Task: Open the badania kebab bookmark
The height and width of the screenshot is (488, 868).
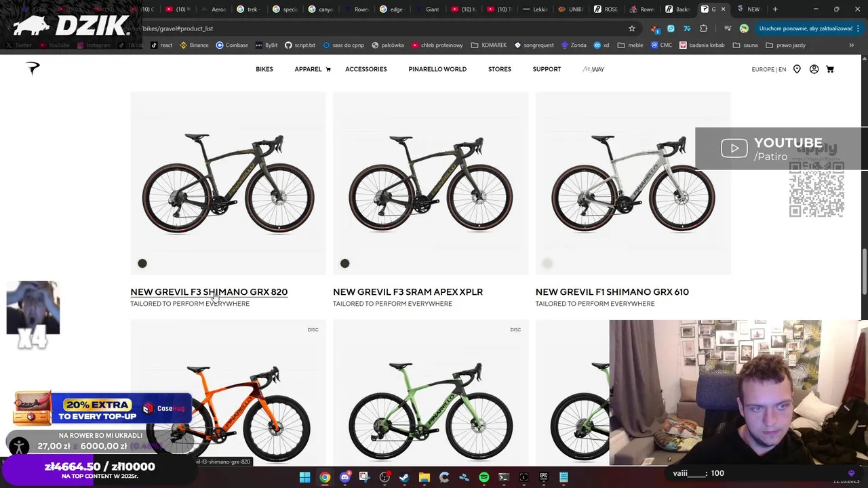Action: point(702,45)
